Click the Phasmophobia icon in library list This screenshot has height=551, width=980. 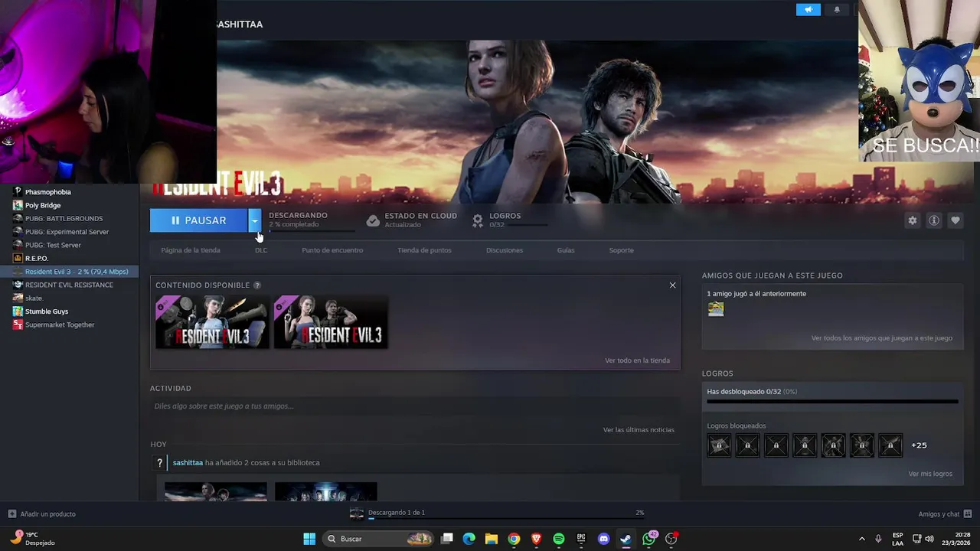18,192
